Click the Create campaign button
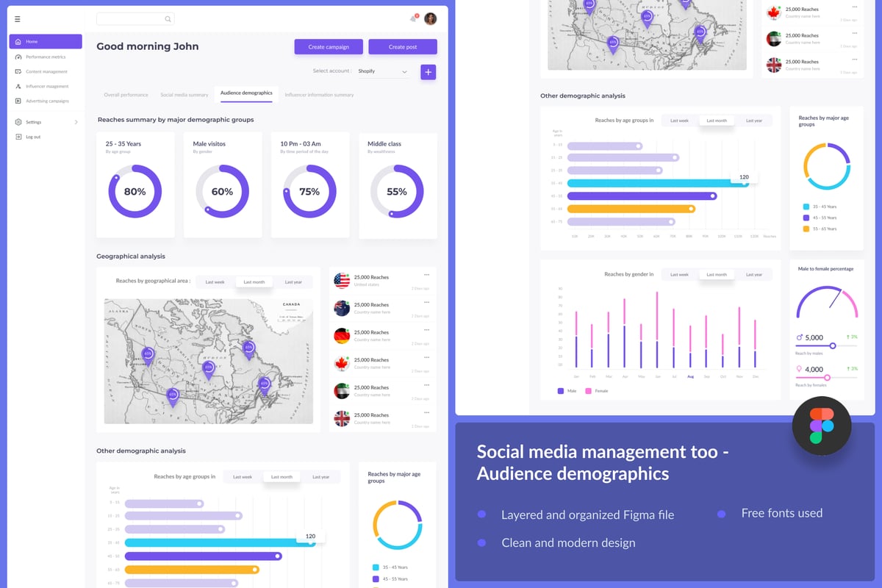882x588 pixels. pos(329,47)
